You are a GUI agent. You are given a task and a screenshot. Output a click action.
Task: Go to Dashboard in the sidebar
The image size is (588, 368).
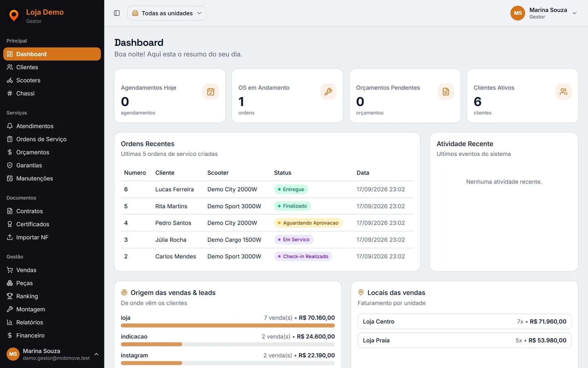click(x=52, y=54)
